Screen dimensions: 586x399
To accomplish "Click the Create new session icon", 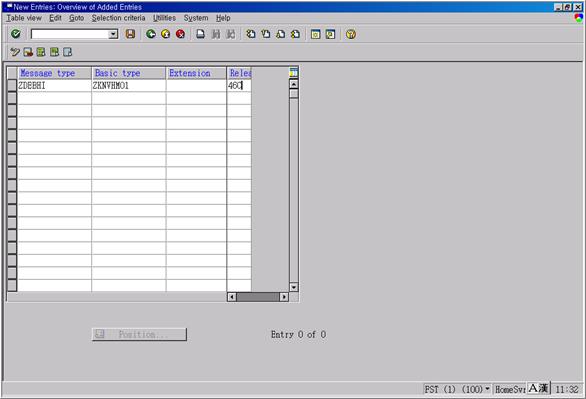I will click(315, 34).
